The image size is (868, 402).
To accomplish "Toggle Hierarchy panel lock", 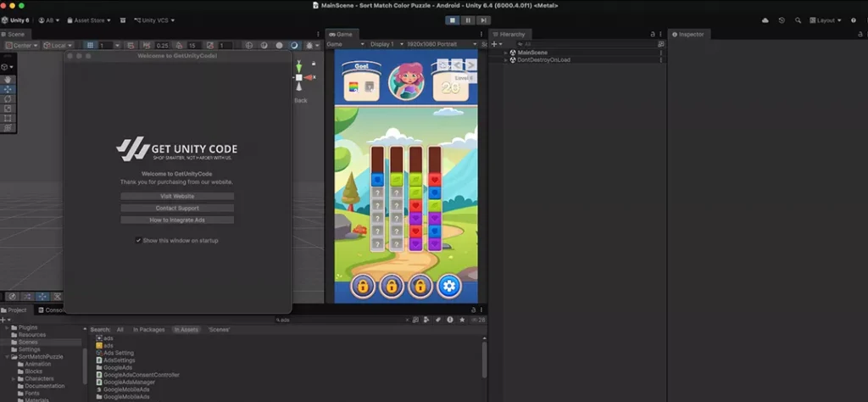I will pyautogui.click(x=653, y=34).
